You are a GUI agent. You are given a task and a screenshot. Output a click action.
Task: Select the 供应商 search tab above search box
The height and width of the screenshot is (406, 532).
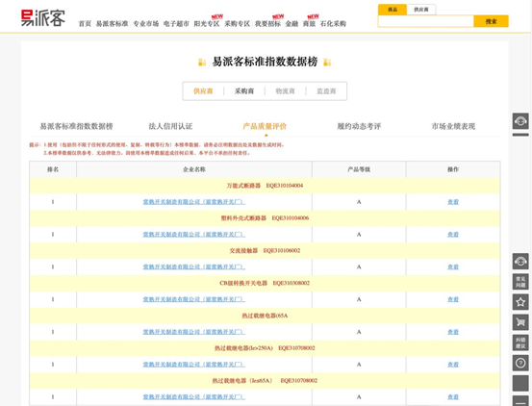[421, 10]
